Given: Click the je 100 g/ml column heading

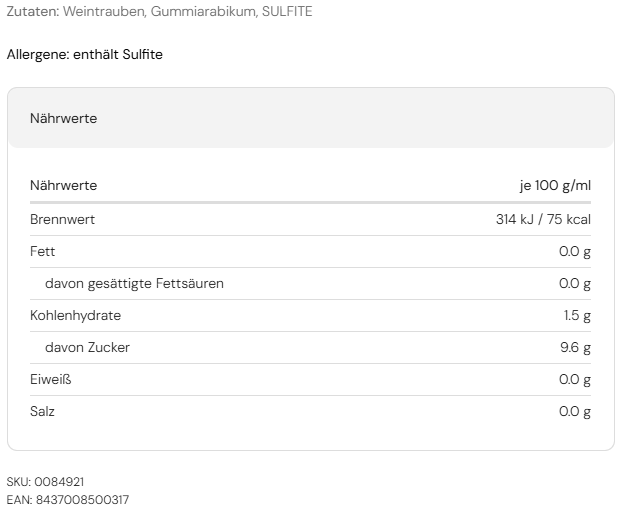Looking at the screenshot, I should (x=555, y=186).
